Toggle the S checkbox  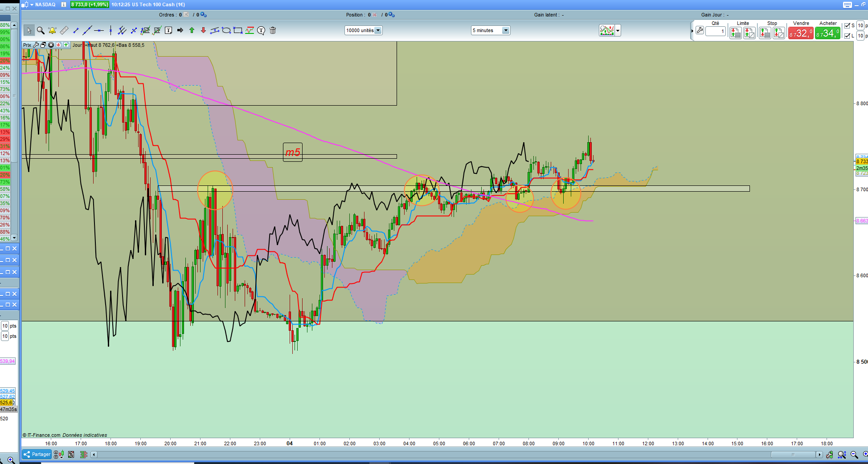848,26
